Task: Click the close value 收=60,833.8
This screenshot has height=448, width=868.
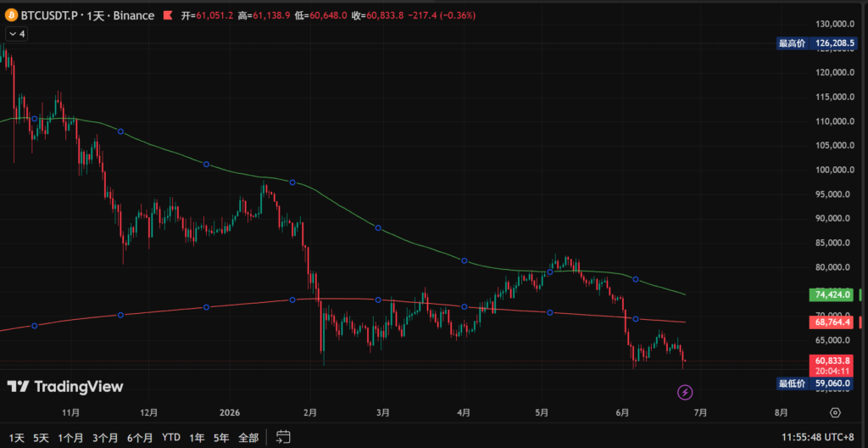Action: 378,15
